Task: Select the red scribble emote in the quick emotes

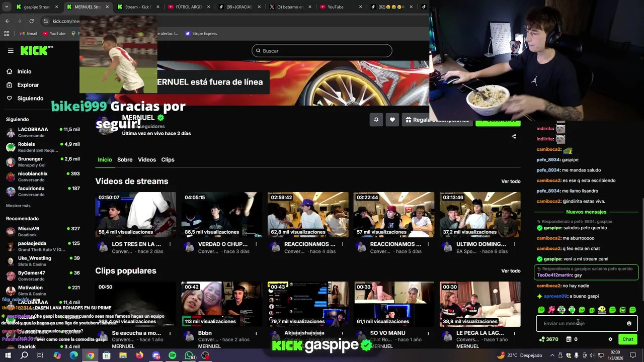Action: (x=551, y=310)
